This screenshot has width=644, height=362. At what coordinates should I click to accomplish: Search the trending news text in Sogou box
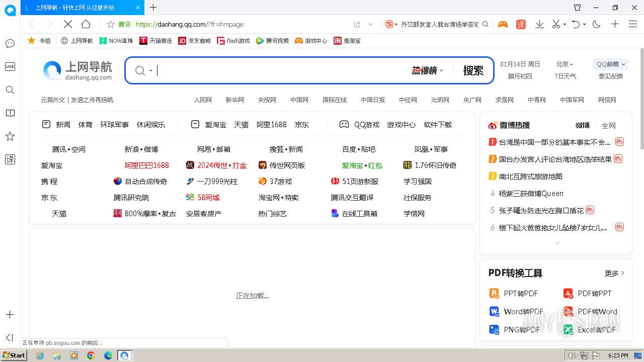tap(440, 24)
